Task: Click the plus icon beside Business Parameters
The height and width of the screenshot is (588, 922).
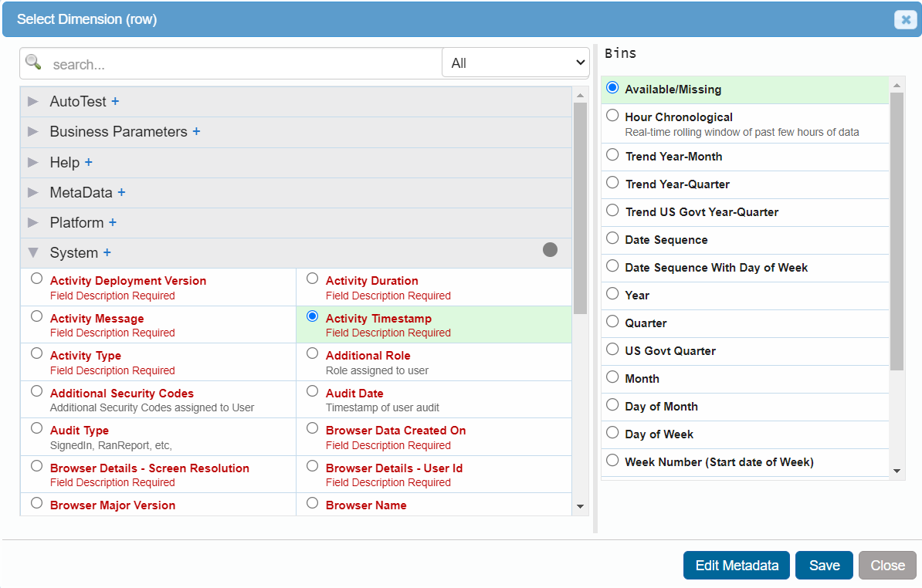Action: coord(196,131)
